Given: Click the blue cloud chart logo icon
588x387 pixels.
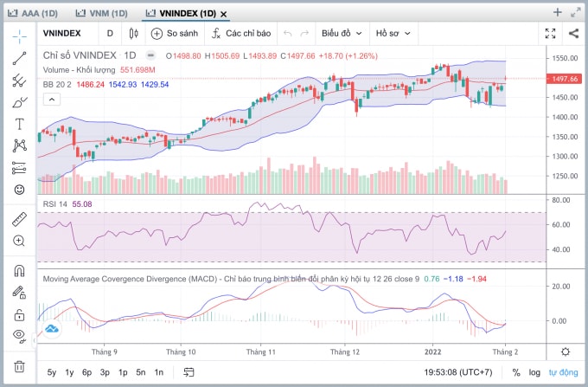Looking at the screenshot, I should coord(52,329).
